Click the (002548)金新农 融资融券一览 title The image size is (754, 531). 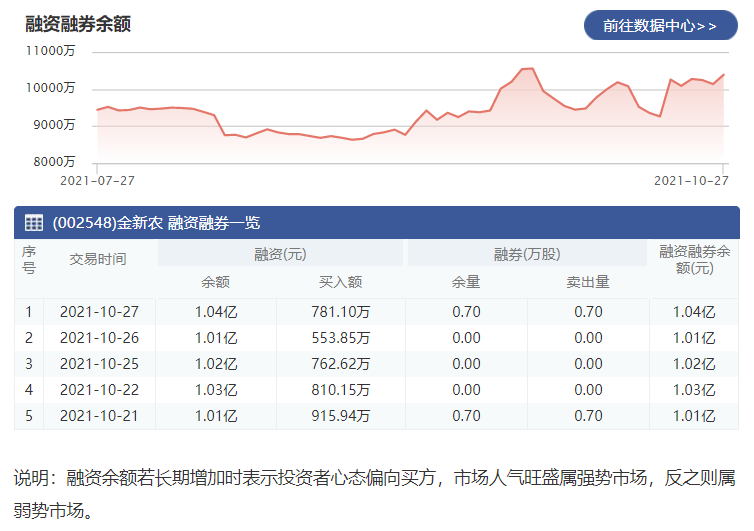[156, 223]
